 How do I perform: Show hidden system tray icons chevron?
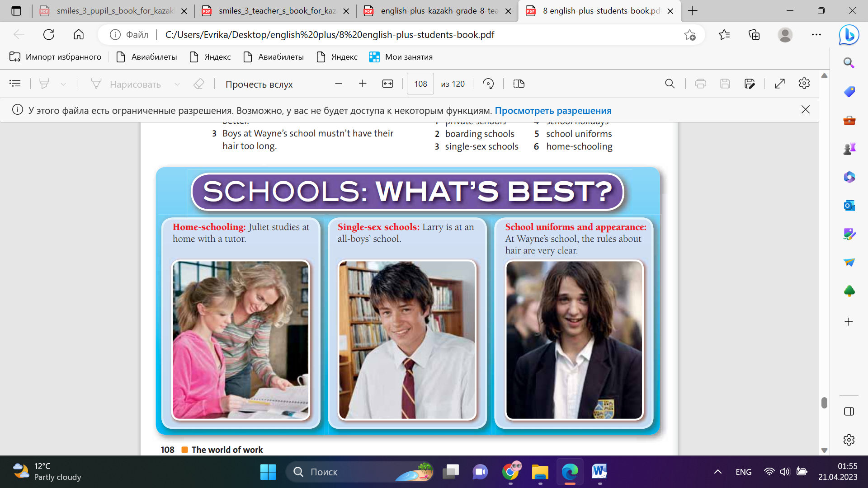point(717,472)
